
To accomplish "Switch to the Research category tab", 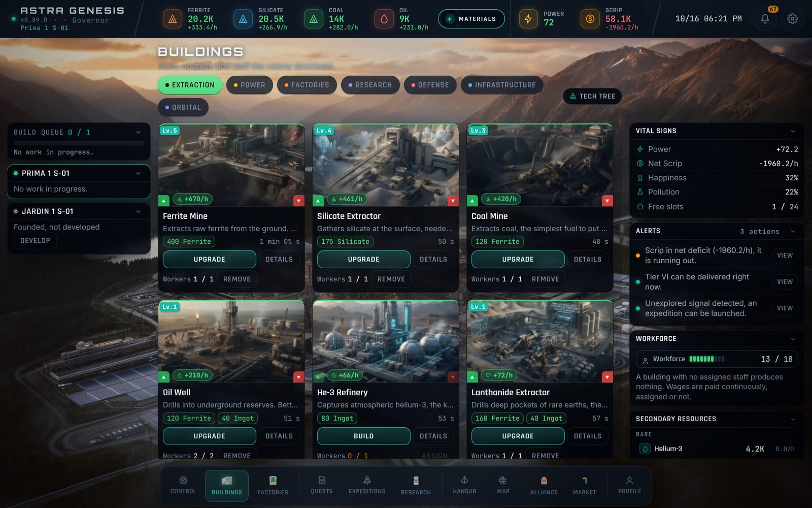I will 370,85.
